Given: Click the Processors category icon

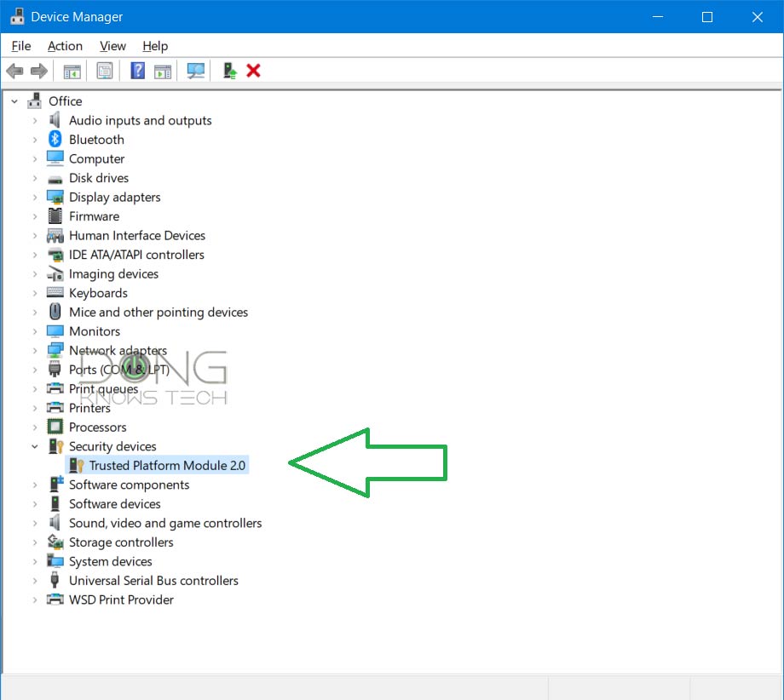Looking at the screenshot, I should (x=55, y=427).
